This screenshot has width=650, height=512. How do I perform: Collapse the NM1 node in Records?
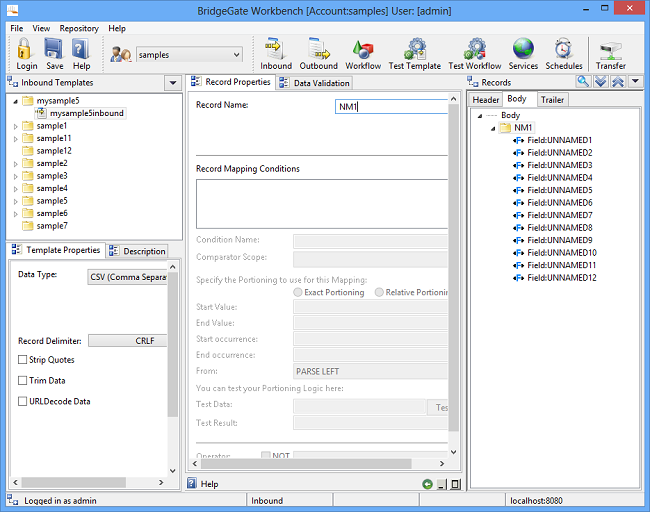click(x=493, y=128)
